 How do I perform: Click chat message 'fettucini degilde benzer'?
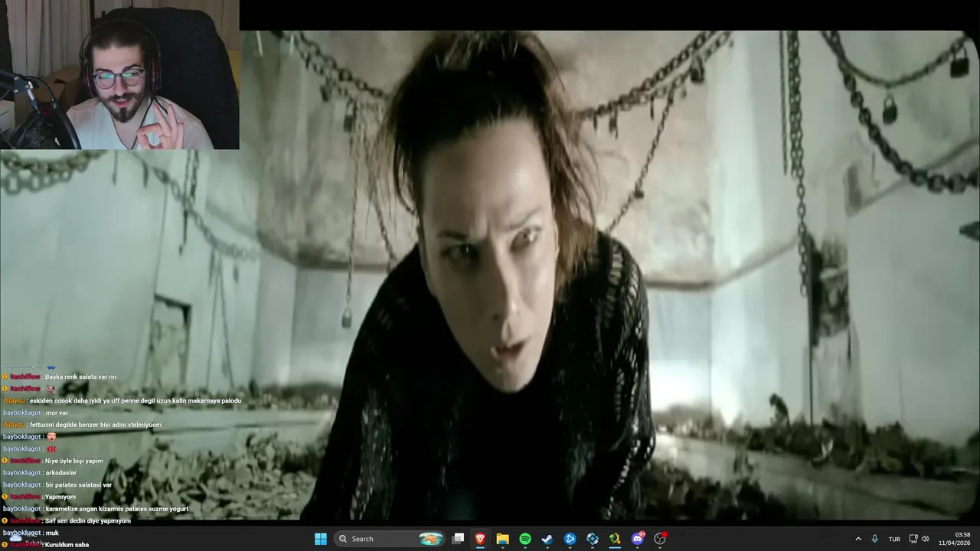tap(96, 425)
